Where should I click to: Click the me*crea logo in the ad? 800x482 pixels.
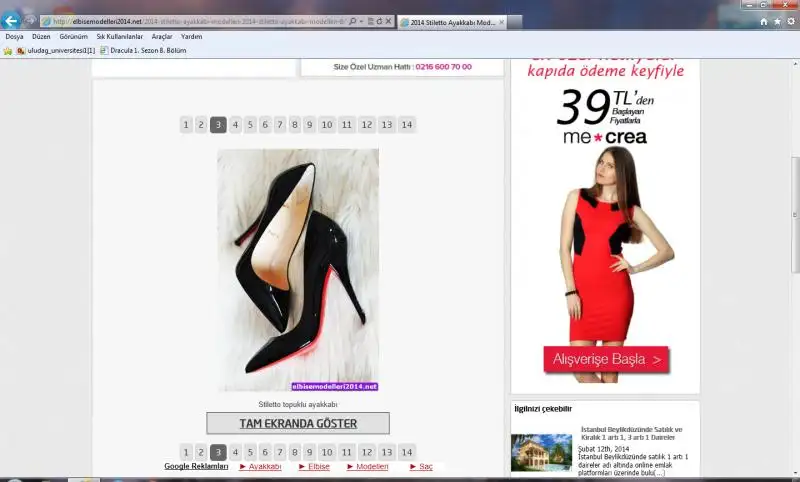click(x=605, y=137)
